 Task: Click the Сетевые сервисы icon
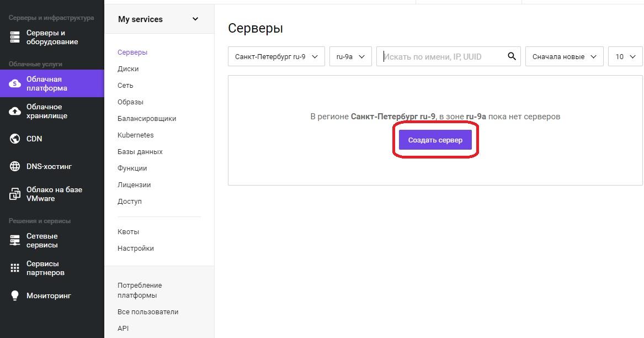pyautogui.click(x=15, y=240)
